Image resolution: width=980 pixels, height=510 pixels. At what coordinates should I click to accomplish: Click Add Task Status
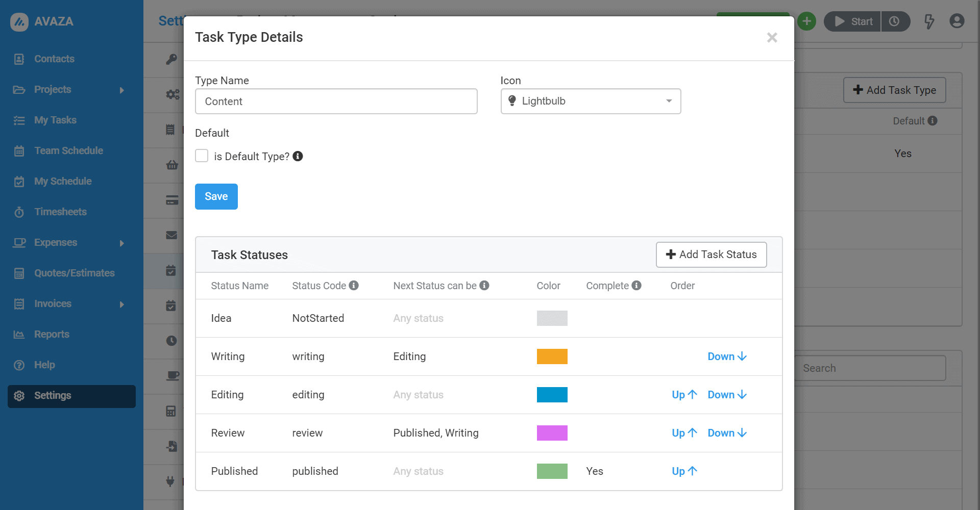pos(711,254)
